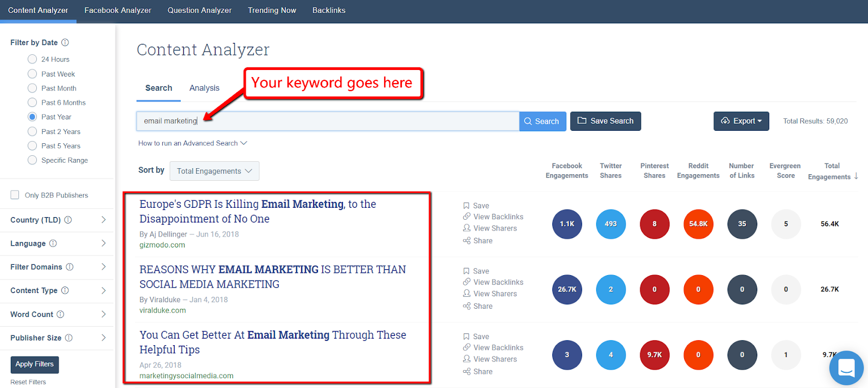Click Share icon for the marketingysocialmedia.com article
The image size is (868, 388).
467,371
